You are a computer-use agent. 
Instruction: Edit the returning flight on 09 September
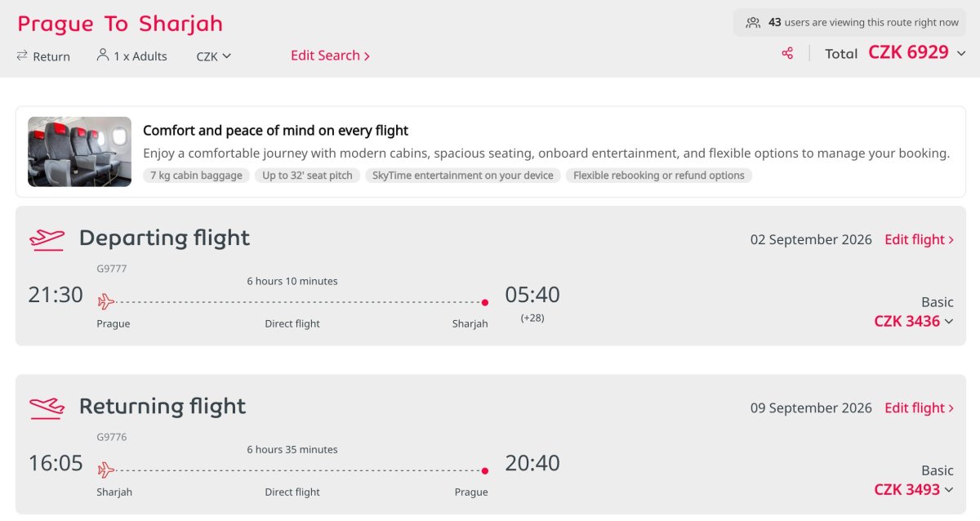coord(920,407)
